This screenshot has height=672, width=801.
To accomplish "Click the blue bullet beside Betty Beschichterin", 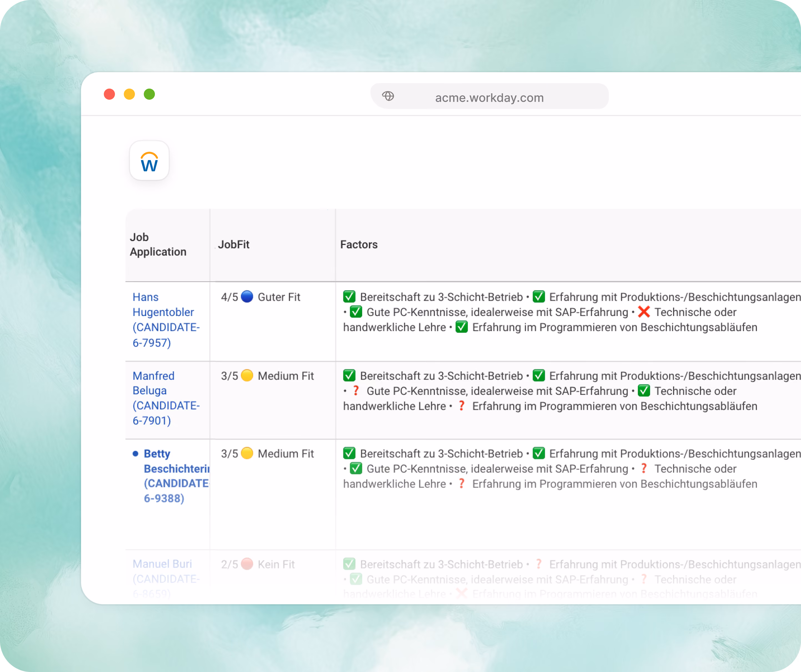I will point(135,454).
